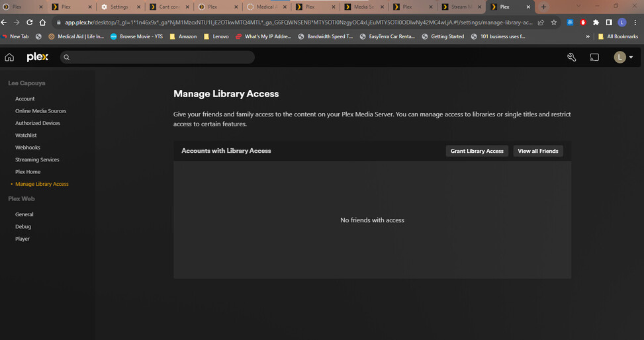
Task: Click the share page icon in the address bar
Action: coord(541,22)
